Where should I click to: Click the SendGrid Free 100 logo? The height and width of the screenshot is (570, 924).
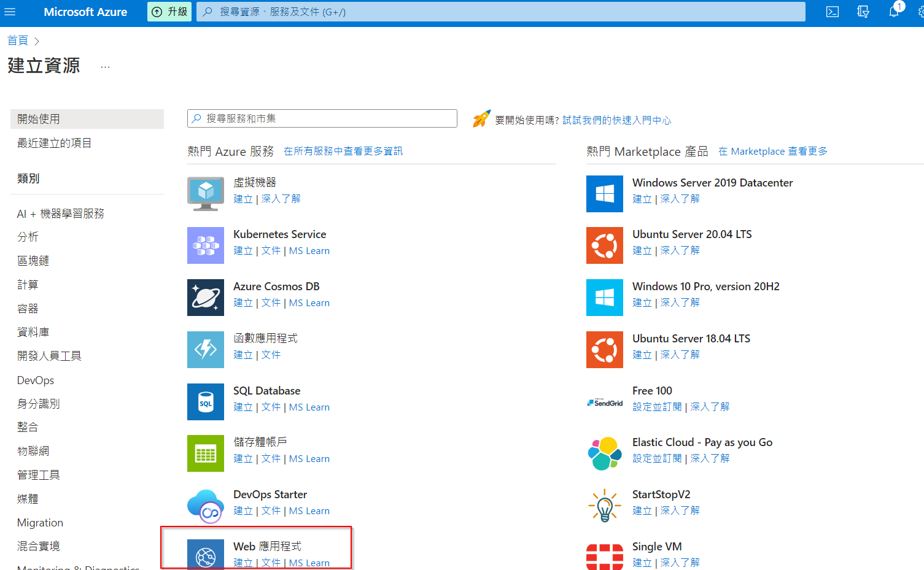(x=605, y=402)
